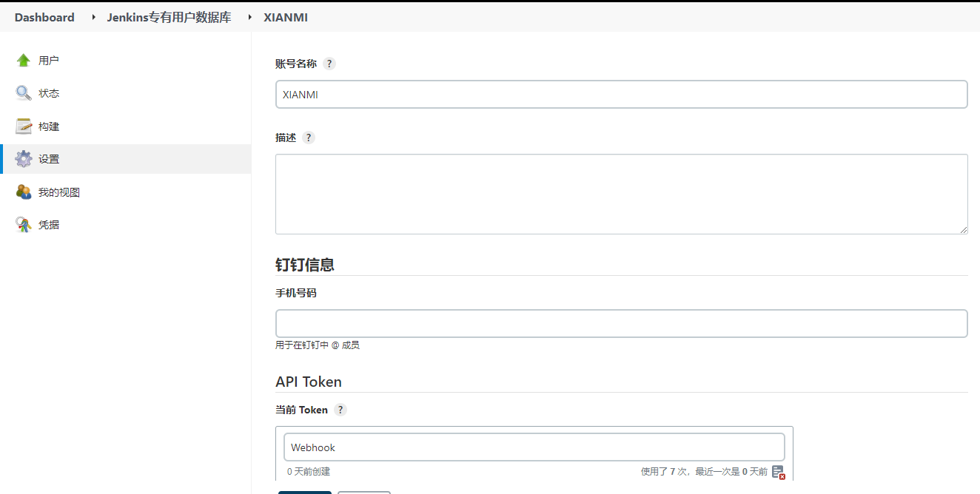Focus the 手机号码 input field
Image resolution: width=980 pixels, height=494 pixels.
[x=622, y=324]
